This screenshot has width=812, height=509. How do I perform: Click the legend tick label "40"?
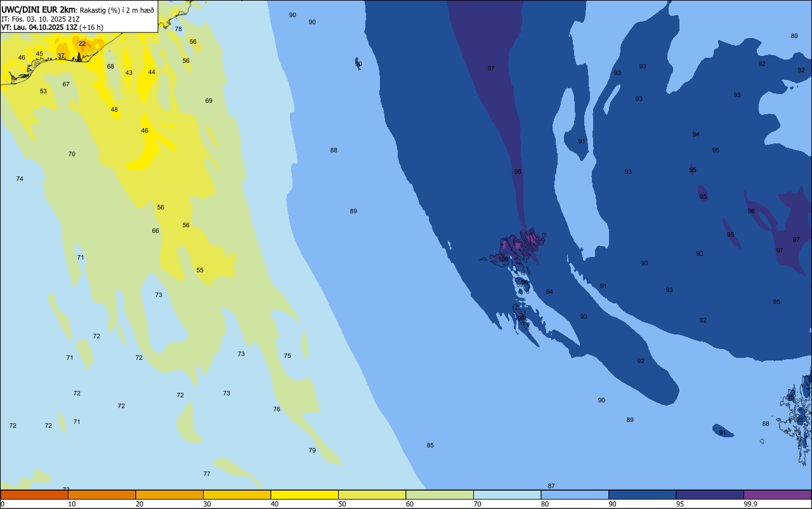[x=275, y=504]
